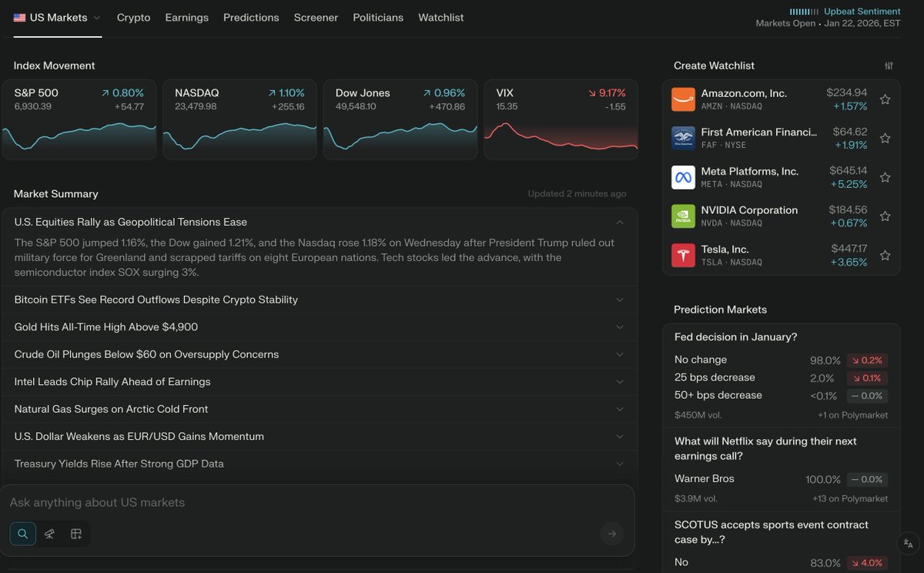Click the Amazon logo in the watchlist
The image size is (924, 573).
coord(683,99)
